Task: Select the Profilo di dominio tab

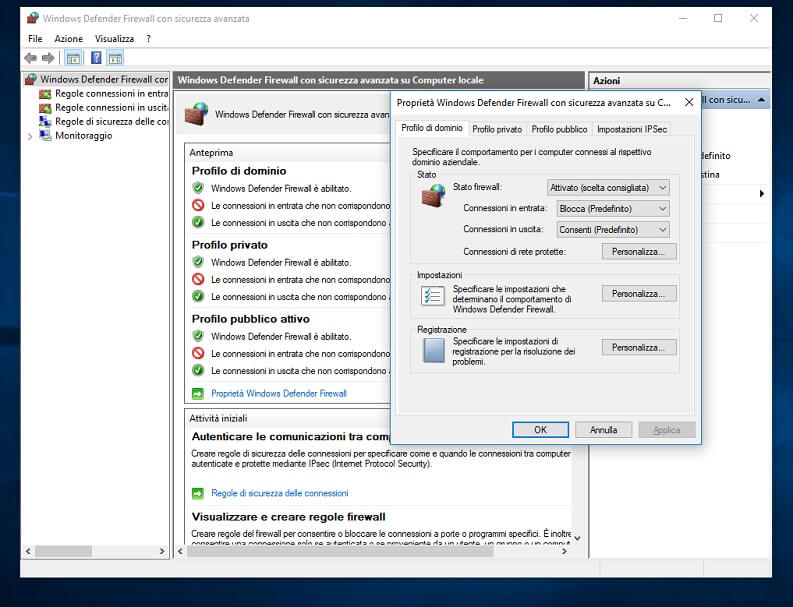Action: pos(432,128)
